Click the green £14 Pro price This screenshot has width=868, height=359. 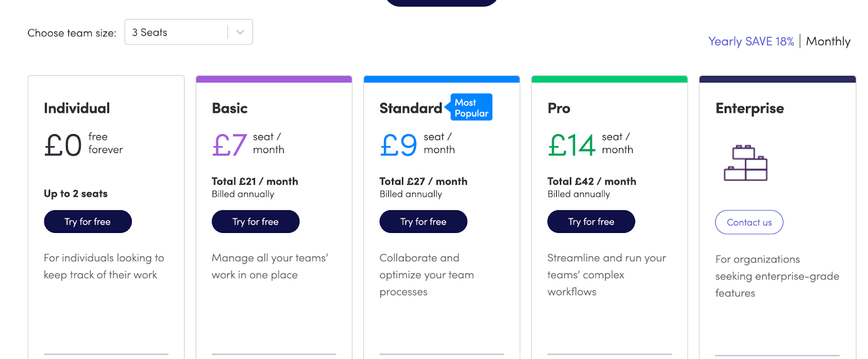[571, 145]
